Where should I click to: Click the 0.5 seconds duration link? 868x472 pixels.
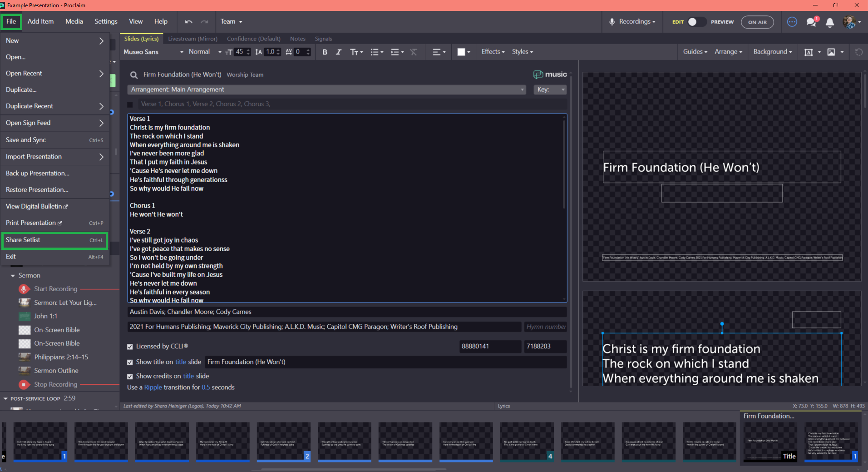tap(206, 388)
